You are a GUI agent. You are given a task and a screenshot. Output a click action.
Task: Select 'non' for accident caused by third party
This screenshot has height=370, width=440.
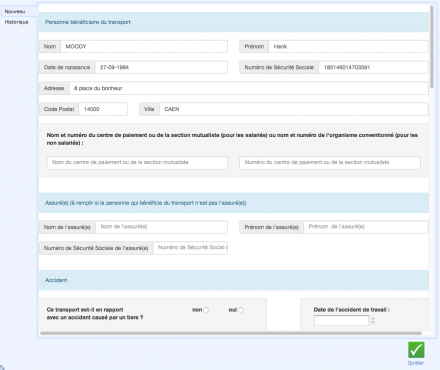(206, 310)
